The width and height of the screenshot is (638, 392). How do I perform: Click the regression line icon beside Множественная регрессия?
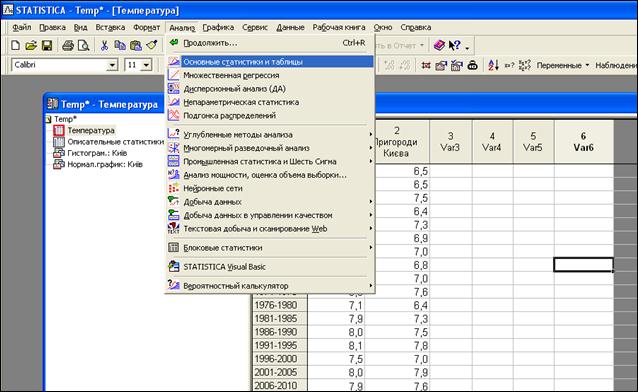pyautogui.click(x=174, y=75)
